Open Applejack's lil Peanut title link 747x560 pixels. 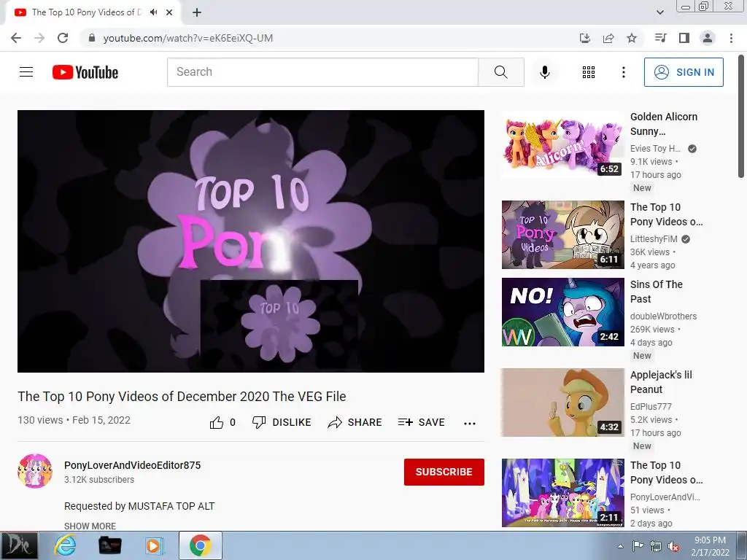coord(661,382)
